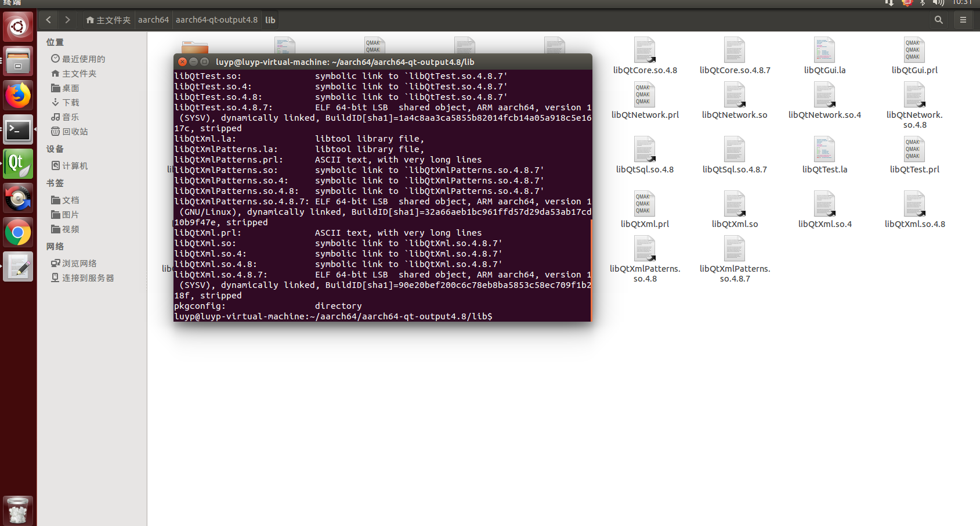Select file libQtNetwork.so.4
The width and height of the screenshot is (980, 526).
coord(824,100)
